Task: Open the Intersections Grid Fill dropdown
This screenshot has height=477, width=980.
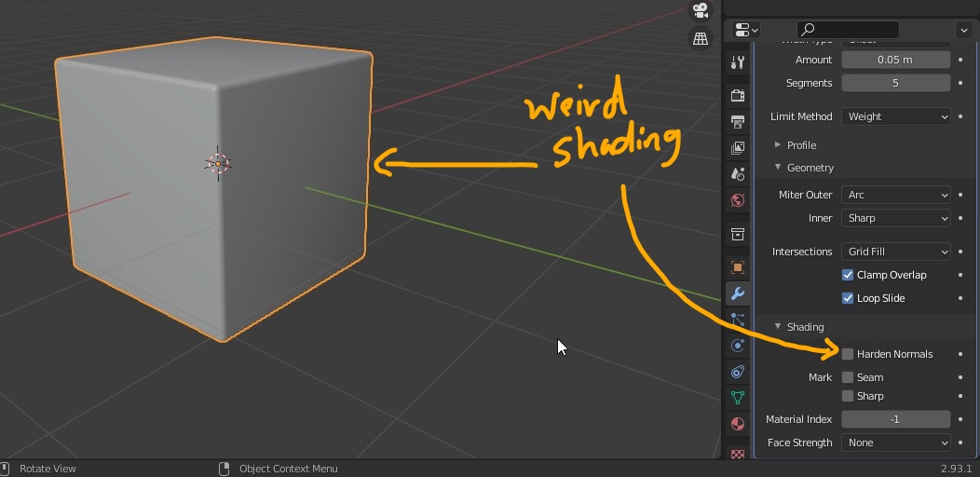Action: 895,252
